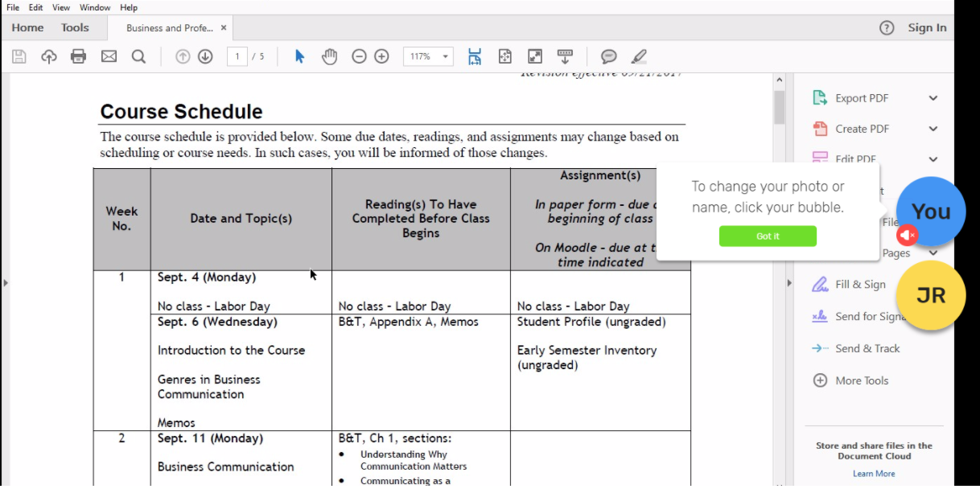Click the Sign In button
The width and height of the screenshot is (980, 489).
click(927, 27)
